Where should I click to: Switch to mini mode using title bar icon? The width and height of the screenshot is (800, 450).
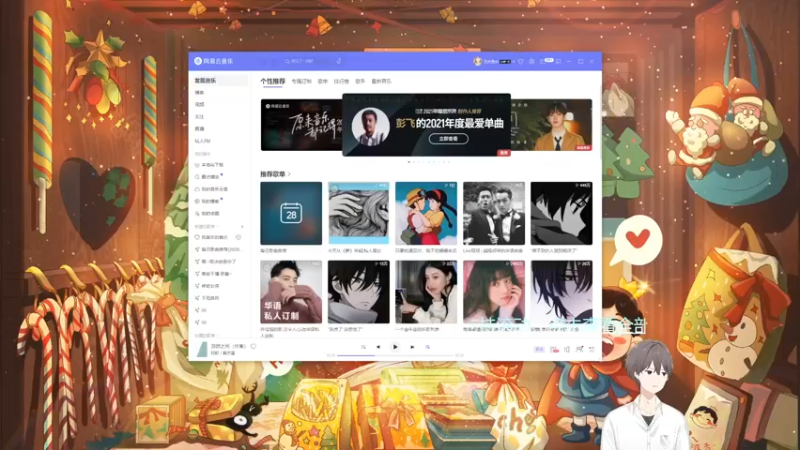click(x=559, y=61)
